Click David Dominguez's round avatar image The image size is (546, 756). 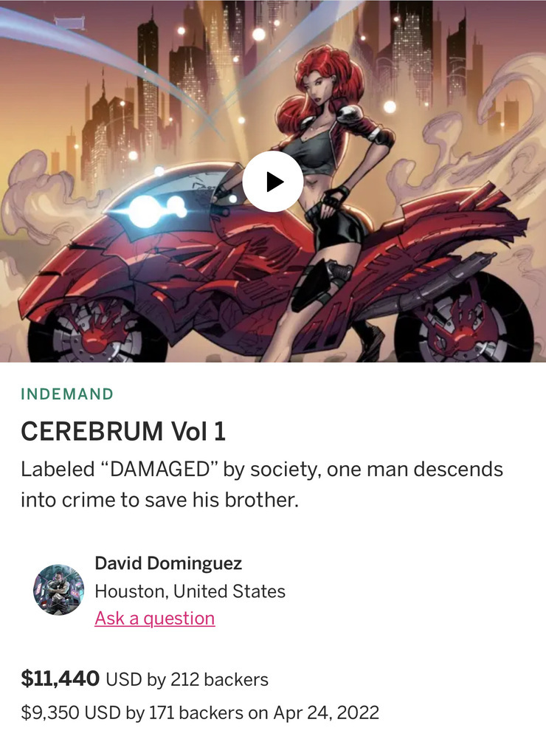[58, 589]
